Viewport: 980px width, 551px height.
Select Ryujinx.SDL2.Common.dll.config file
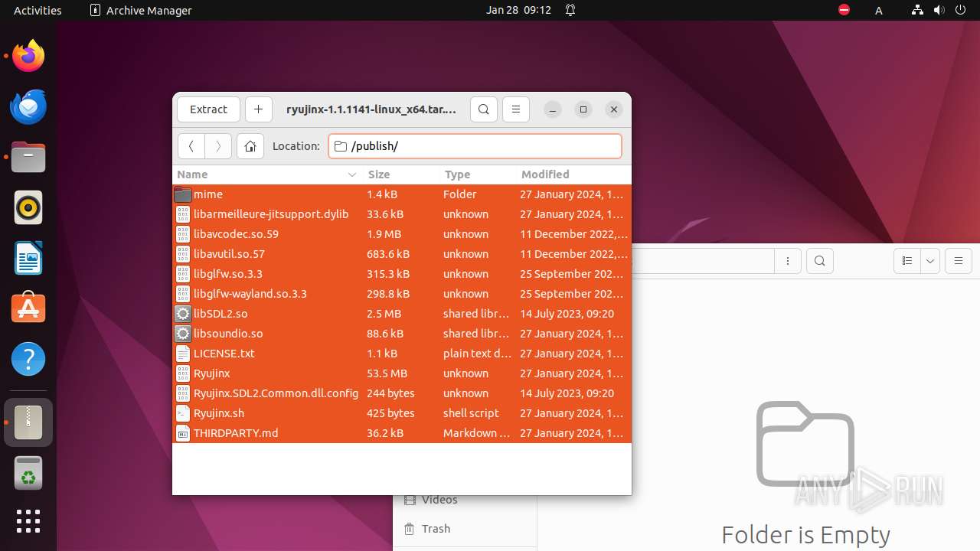click(x=402, y=393)
